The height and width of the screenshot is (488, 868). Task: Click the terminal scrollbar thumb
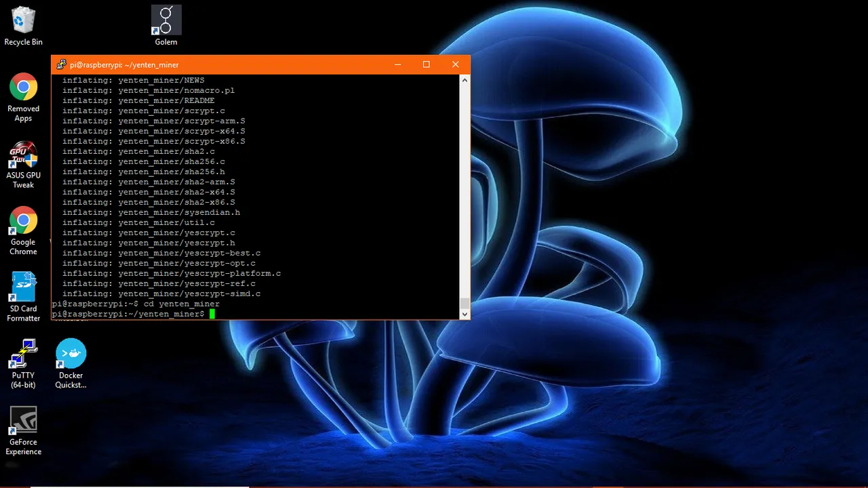tap(465, 303)
